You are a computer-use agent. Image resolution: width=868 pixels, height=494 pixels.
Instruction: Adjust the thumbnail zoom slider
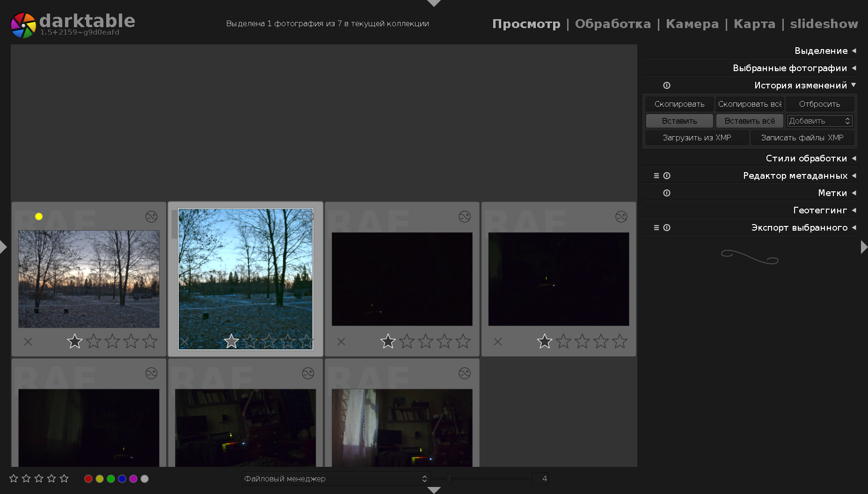(481, 479)
